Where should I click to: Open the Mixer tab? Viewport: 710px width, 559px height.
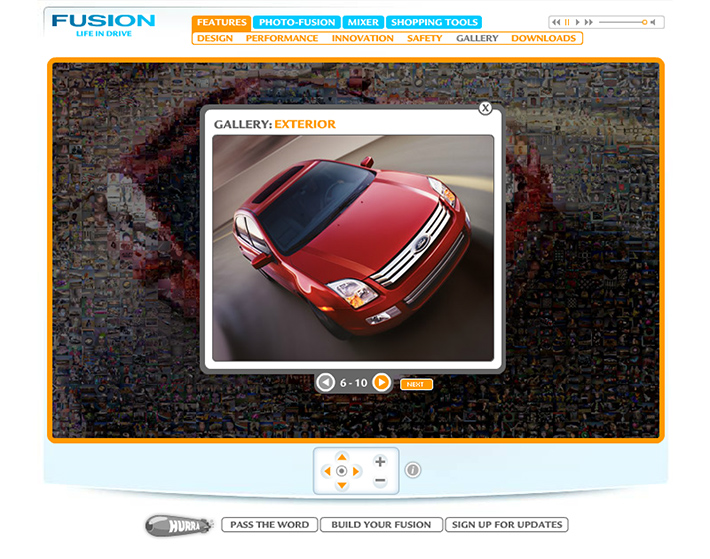click(363, 22)
